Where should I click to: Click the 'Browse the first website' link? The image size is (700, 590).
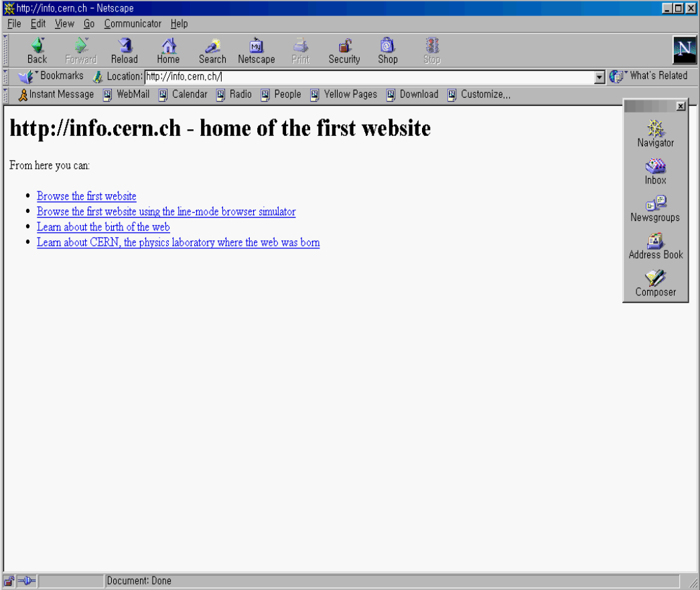pyautogui.click(x=86, y=196)
